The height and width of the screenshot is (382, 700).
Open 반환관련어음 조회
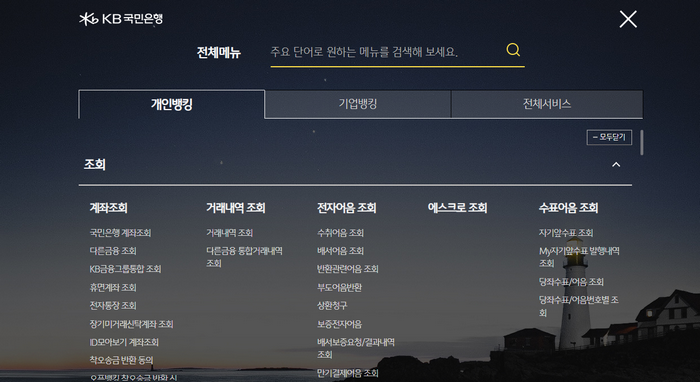(x=348, y=269)
